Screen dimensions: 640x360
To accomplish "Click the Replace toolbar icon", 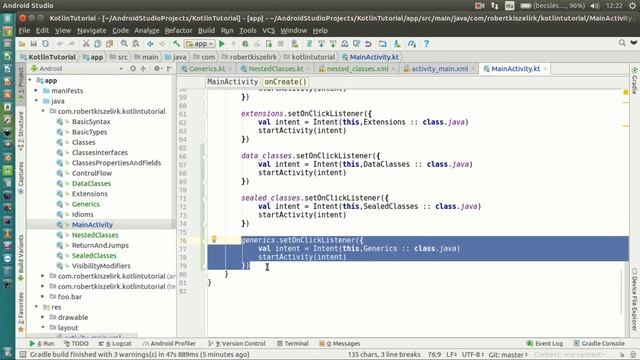I will coord(136,44).
